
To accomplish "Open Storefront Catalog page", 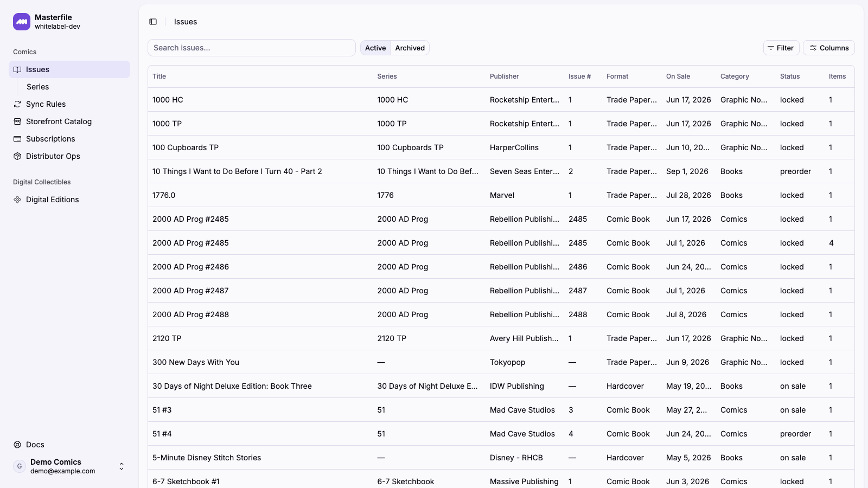I will pyautogui.click(x=69, y=121).
